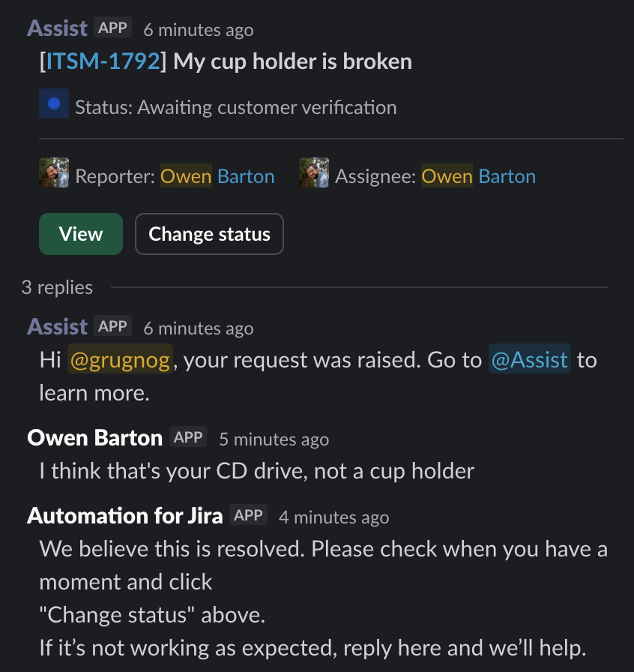Click the 5 minutes ago timestamp
The image size is (634, 672).
click(x=273, y=439)
